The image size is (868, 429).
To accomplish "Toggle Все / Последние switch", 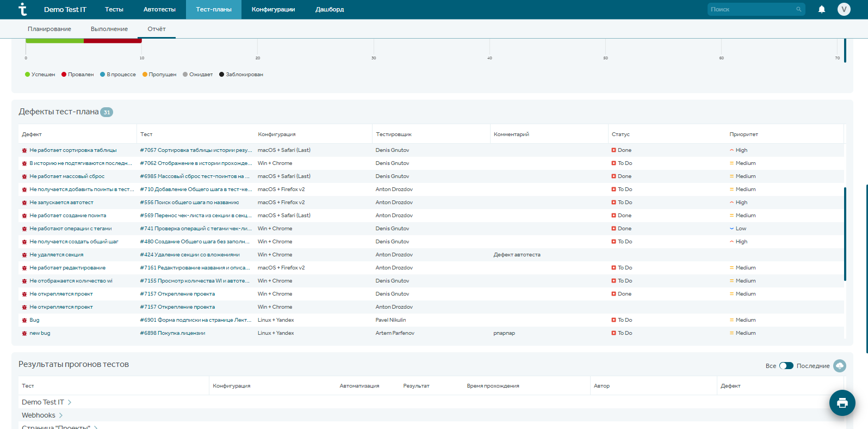I will pos(786,366).
